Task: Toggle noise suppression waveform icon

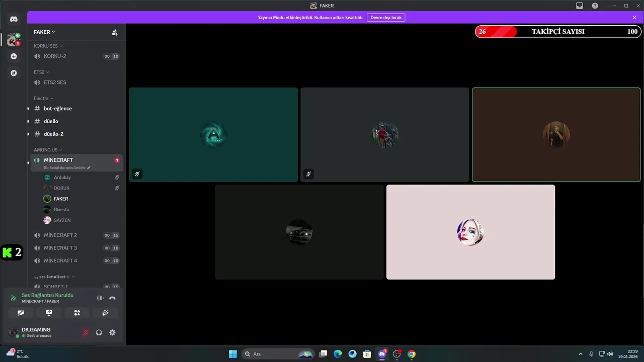Action: (x=100, y=298)
